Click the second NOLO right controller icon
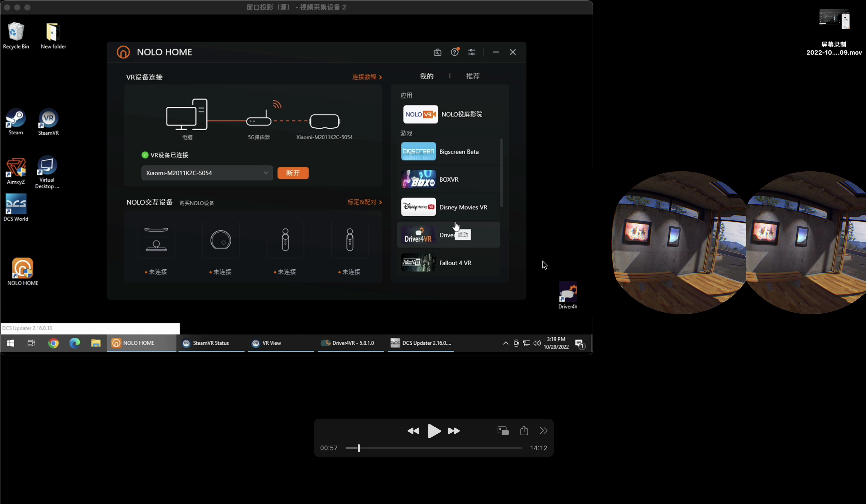Image resolution: width=866 pixels, height=504 pixels. click(350, 239)
